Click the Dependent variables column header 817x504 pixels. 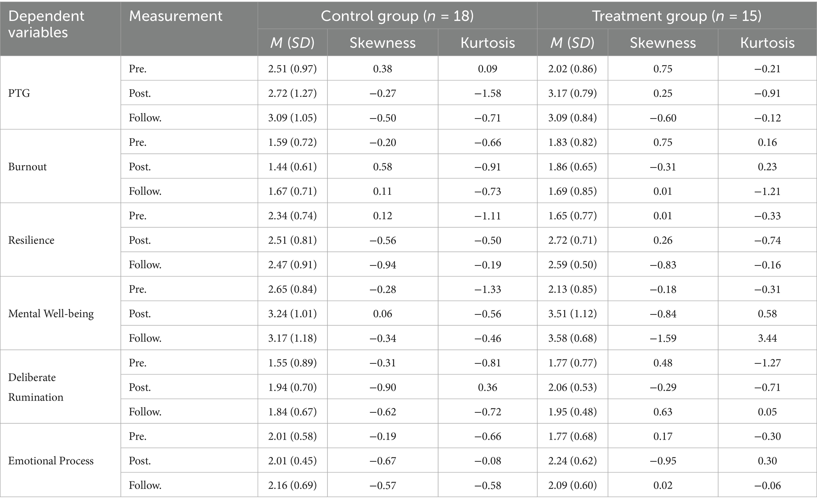pos(46,24)
